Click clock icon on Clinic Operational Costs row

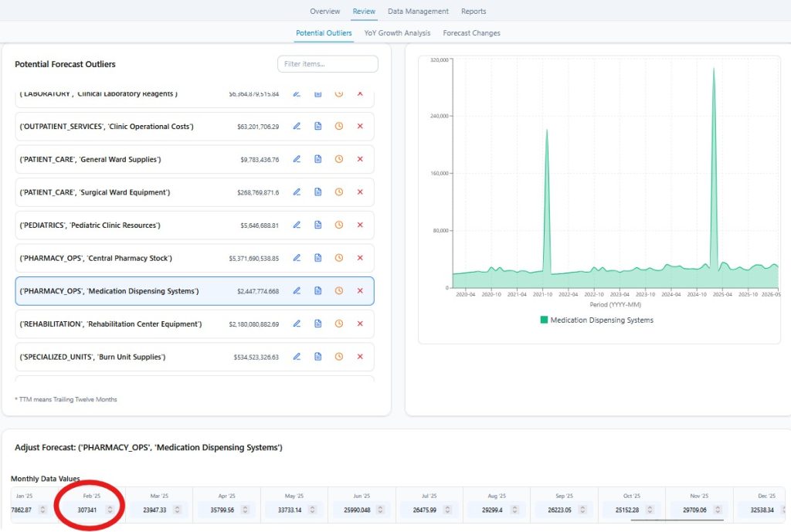click(339, 126)
